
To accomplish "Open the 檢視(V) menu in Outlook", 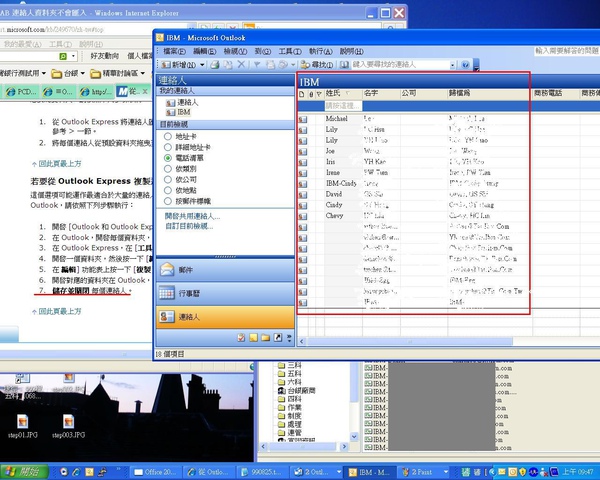I will (235, 51).
